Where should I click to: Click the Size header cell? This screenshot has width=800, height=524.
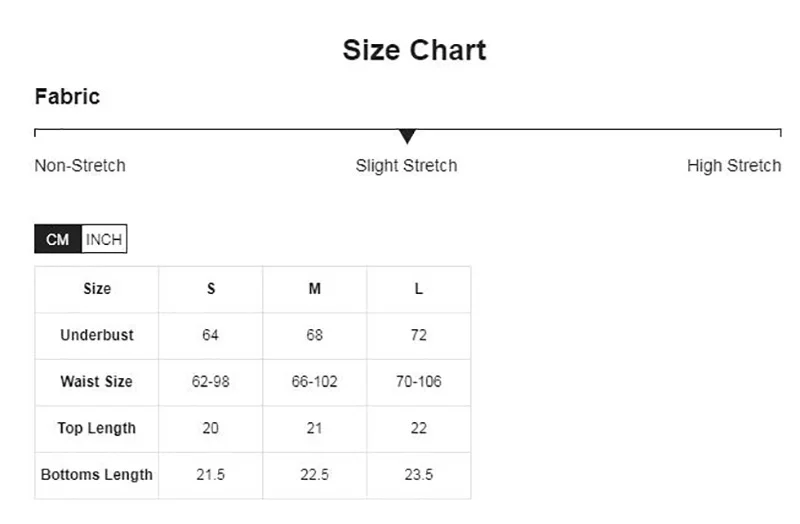pos(97,289)
